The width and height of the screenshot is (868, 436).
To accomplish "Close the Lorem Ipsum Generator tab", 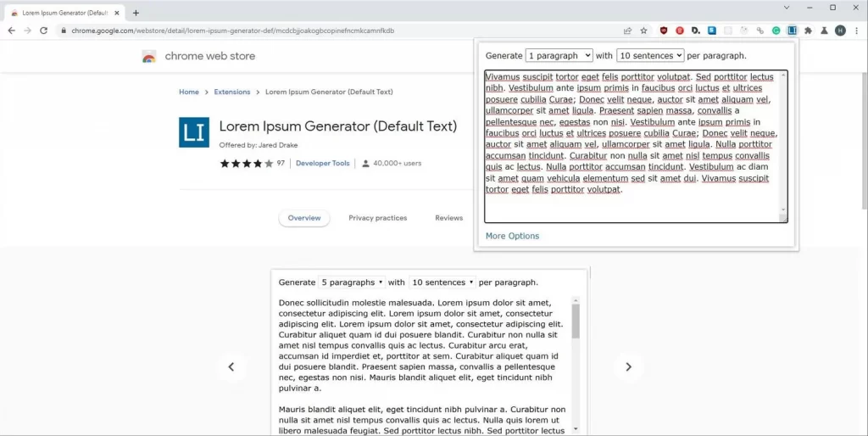I will pos(117,13).
